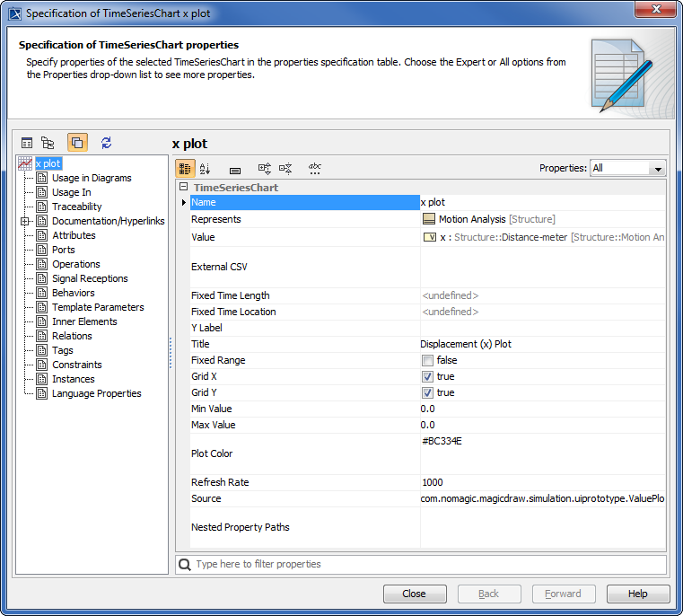Click the abc icon in properties toolbar

(x=315, y=168)
